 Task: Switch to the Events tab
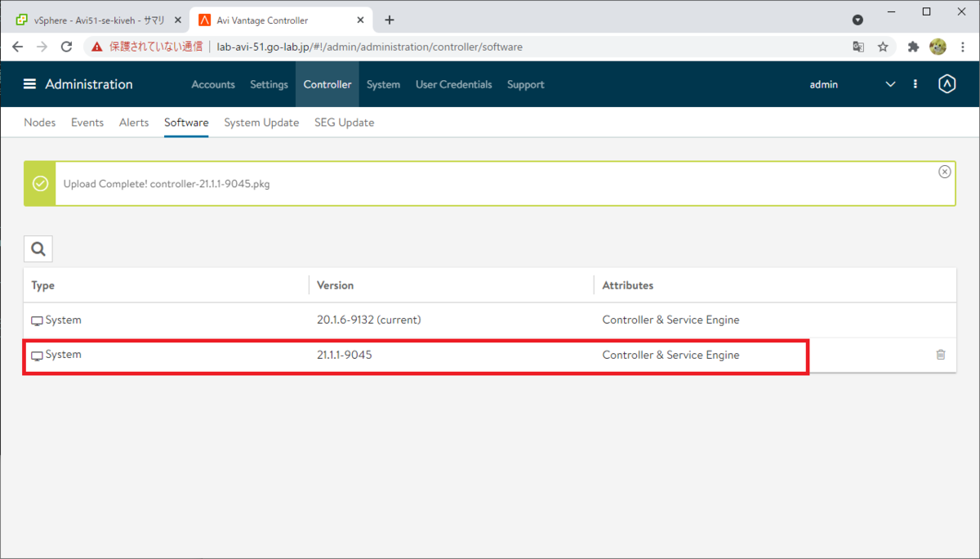tap(87, 123)
